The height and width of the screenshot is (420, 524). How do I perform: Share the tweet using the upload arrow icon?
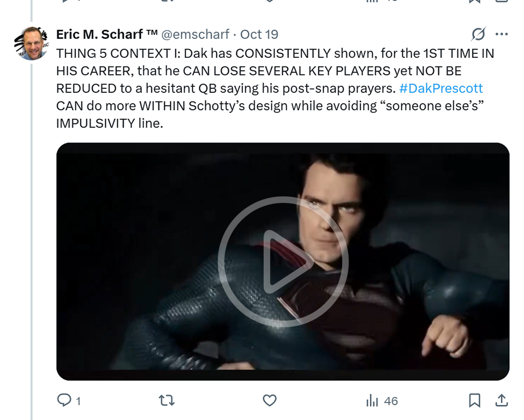501,401
